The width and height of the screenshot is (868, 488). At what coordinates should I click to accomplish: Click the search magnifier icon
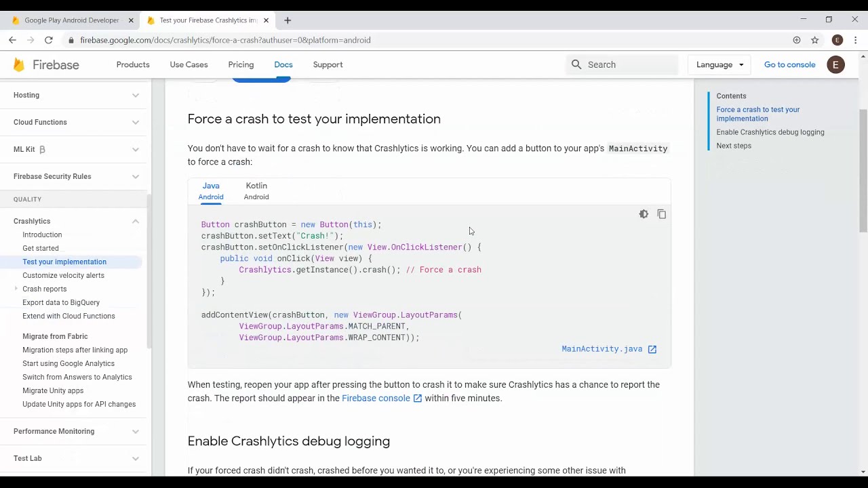tap(576, 64)
